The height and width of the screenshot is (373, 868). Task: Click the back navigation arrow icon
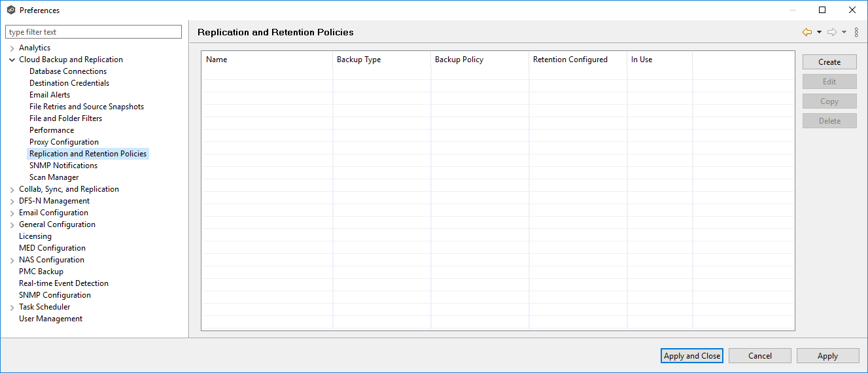pos(807,32)
